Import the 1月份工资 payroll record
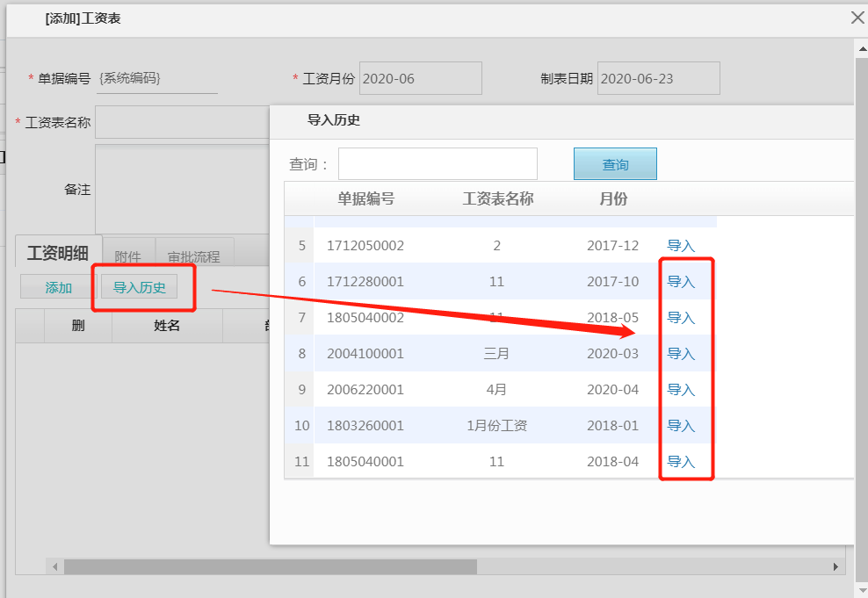This screenshot has width=868, height=598. coord(681,426)
